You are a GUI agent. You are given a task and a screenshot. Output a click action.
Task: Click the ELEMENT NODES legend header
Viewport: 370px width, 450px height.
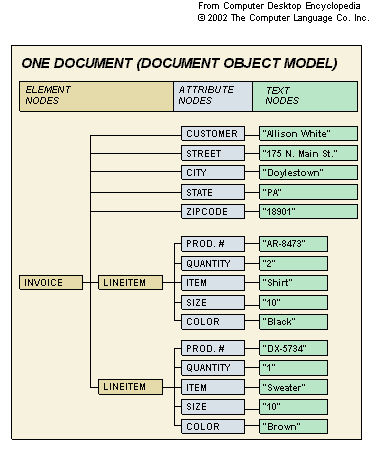pyautogui.click(x=96, y=96)
